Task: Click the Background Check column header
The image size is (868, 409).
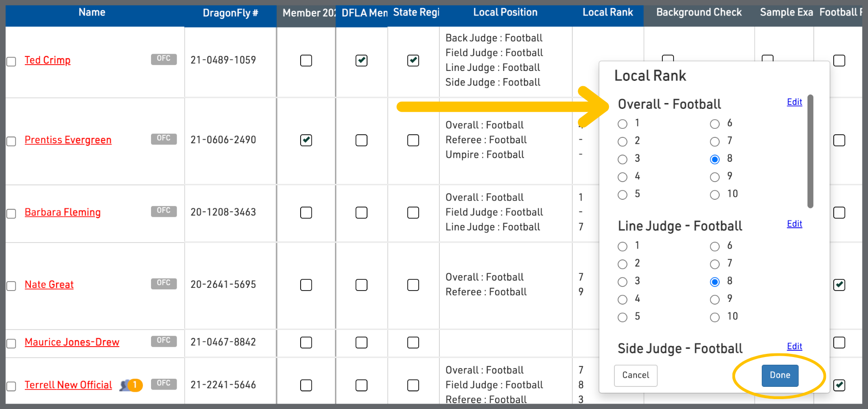Action: point(698,13)
